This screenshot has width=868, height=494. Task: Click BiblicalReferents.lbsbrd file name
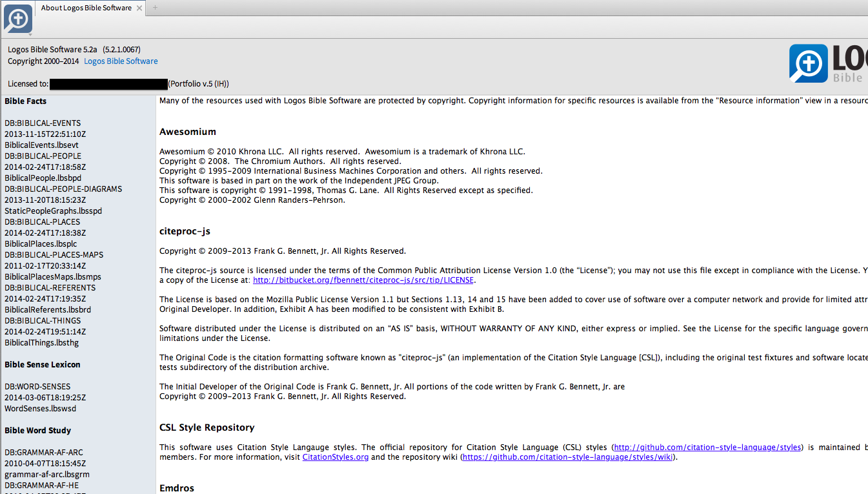[x=48, y=310]
